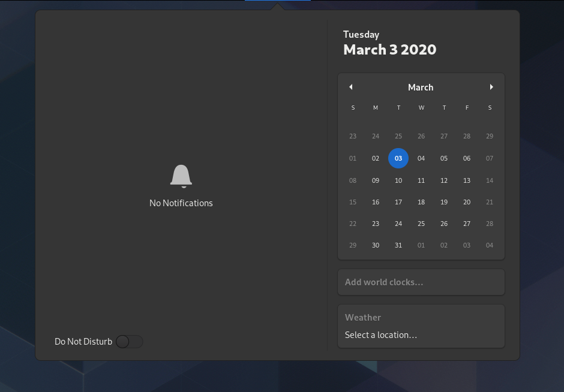Click the notification bell icon
This screenshot has height=392, width=564.
coord(181,176)
